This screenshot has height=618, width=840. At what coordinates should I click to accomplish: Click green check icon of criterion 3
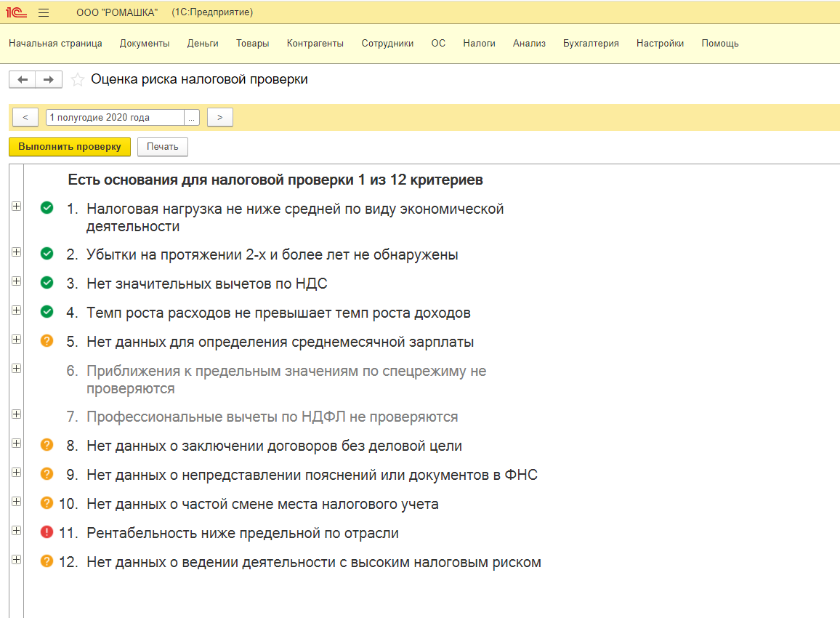tap(47, 283)
